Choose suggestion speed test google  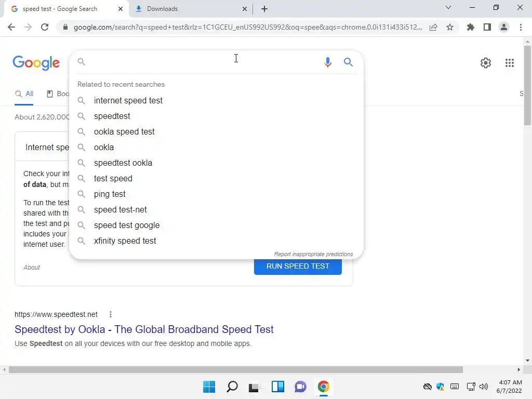[216, 225]
